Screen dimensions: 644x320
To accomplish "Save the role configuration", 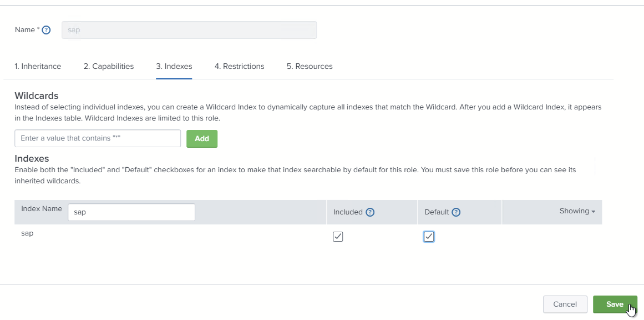I will [x=615, y=304].
